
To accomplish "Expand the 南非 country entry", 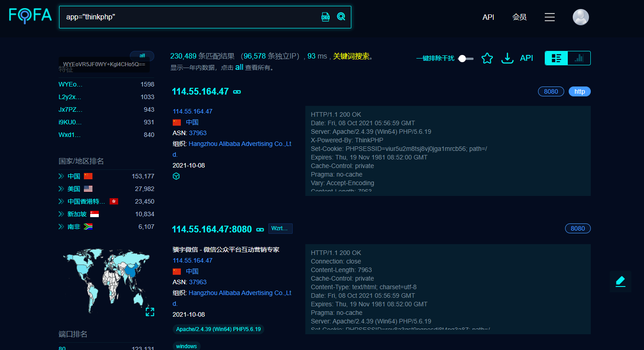I will 61,227.
